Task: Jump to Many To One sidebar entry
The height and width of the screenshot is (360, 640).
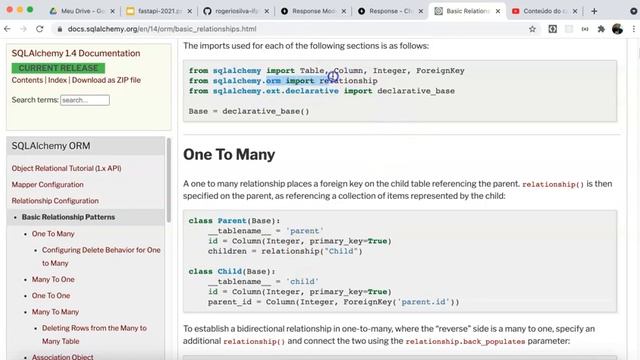Action: pos(53,280)
